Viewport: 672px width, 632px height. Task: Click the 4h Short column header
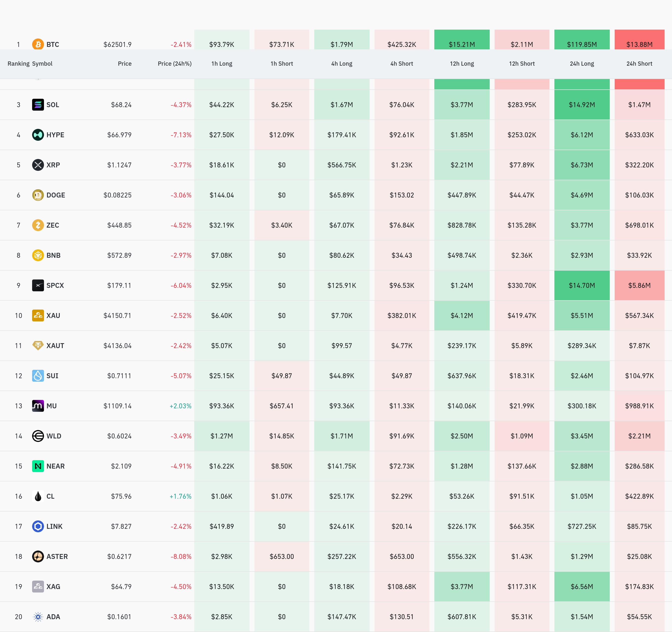click(x=402, y=63)
